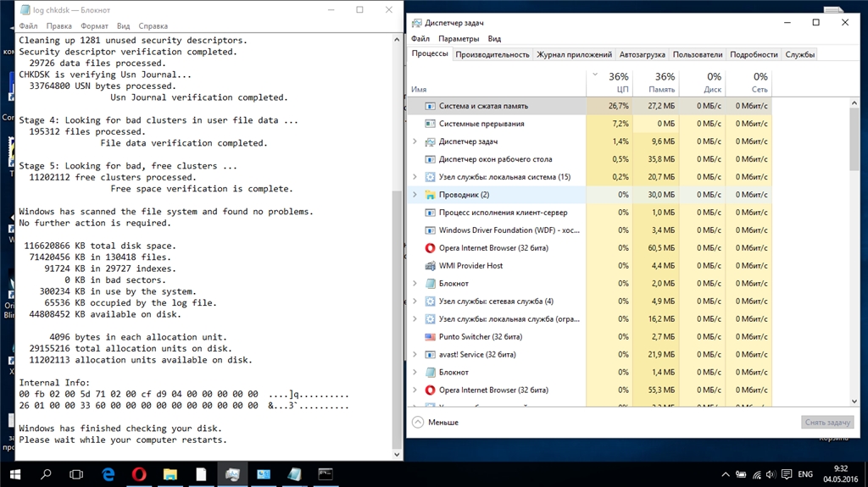Open the Журнал приложений tab
868x487 pixels.
(x=574, y=54)
